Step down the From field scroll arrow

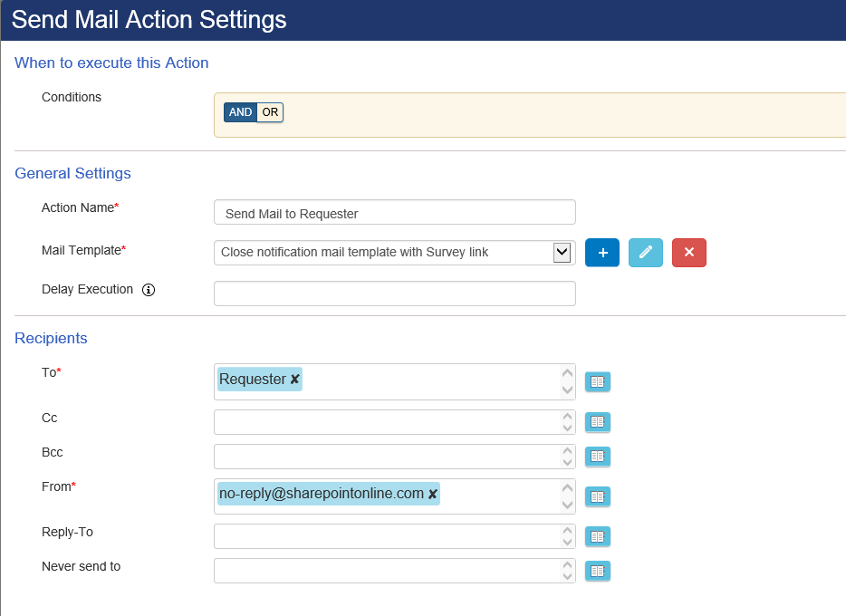(x=567, y=505)
